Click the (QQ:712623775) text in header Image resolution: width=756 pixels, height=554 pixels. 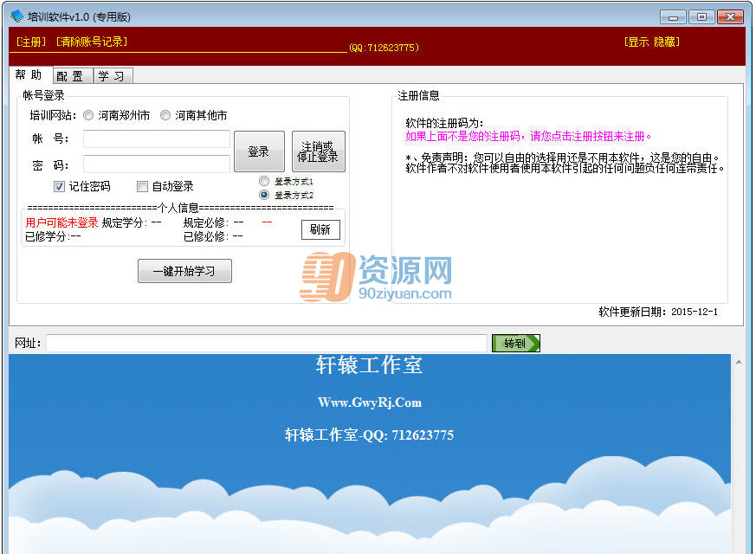point(384,48)
